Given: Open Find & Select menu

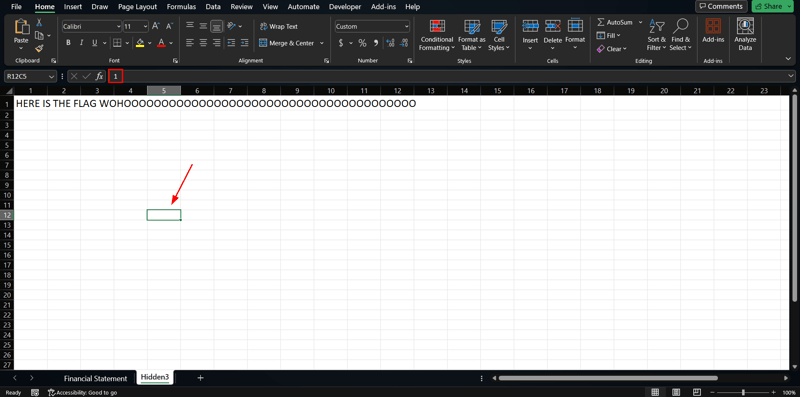Looking at the screenshot, I should [680, 36].
